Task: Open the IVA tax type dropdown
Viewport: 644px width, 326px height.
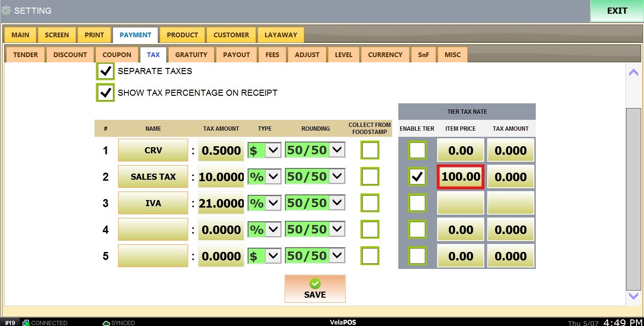Action: pos(265,203)
